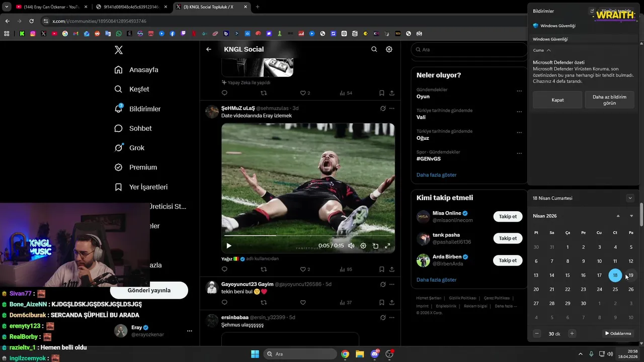Open more options for Oyun trend
The image size is (644, 362).
(x=519, y=91)
